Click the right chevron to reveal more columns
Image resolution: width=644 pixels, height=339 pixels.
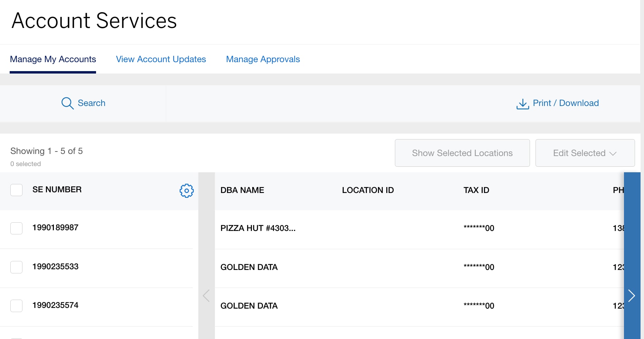click(x=632, y=296)
